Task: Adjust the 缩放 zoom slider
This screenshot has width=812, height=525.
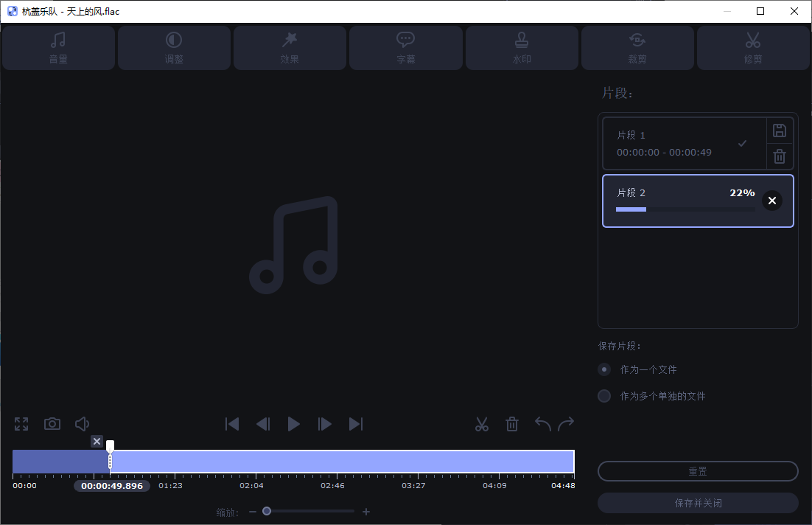Action: coord(267,510)
